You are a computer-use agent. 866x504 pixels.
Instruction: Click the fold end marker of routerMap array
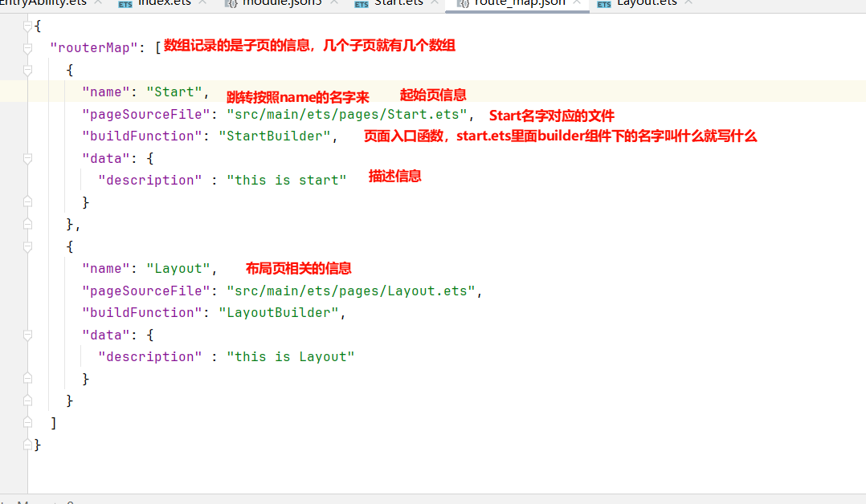coord(27,423)
